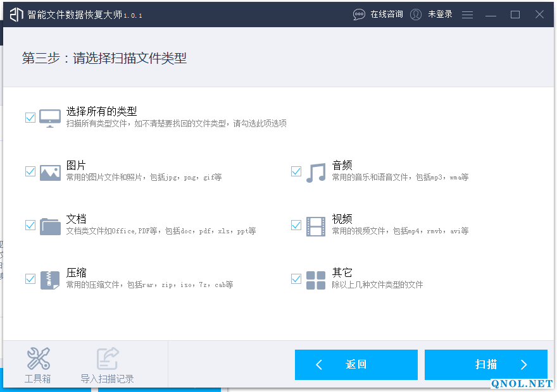557x392 pixels.
Task: Click the monitor icon for all file types
Action: point(49,117)
